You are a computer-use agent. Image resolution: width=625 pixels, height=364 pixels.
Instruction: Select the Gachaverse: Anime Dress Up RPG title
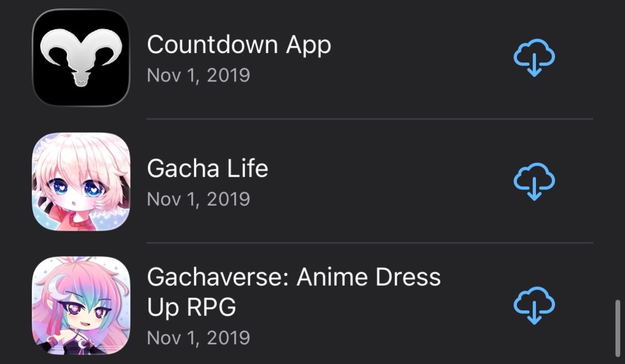(294, 292)
